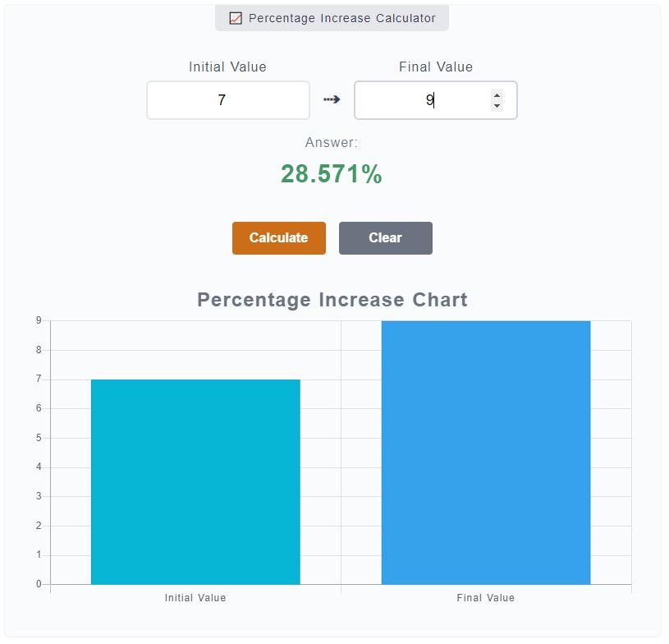Click the Answer: label
669x644 pixels.
coord(330,142)
